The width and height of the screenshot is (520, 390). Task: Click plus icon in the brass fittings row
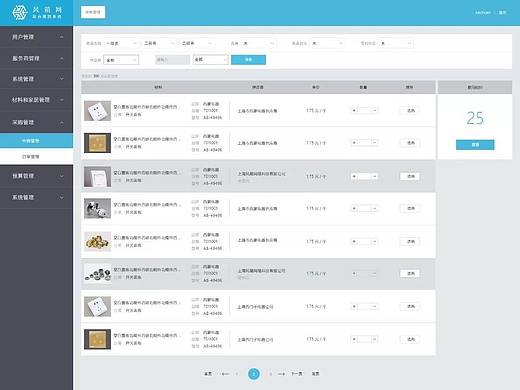354,241
